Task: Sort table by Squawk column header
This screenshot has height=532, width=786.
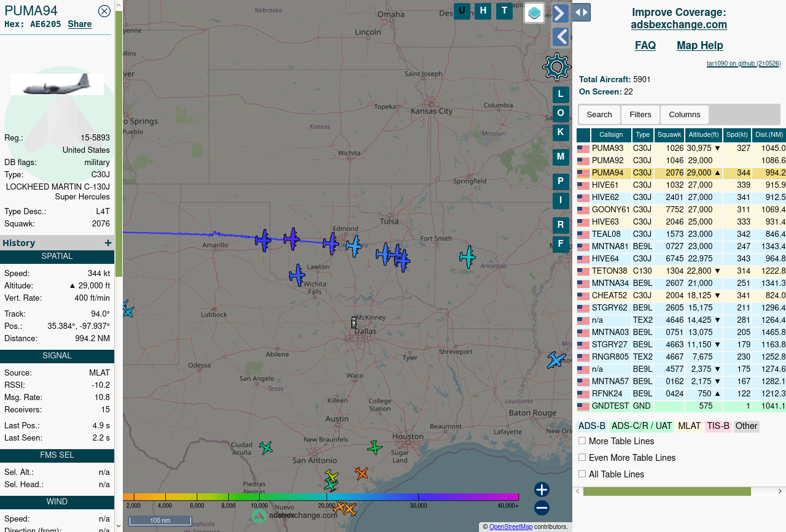Action: (x=669, y=135)
